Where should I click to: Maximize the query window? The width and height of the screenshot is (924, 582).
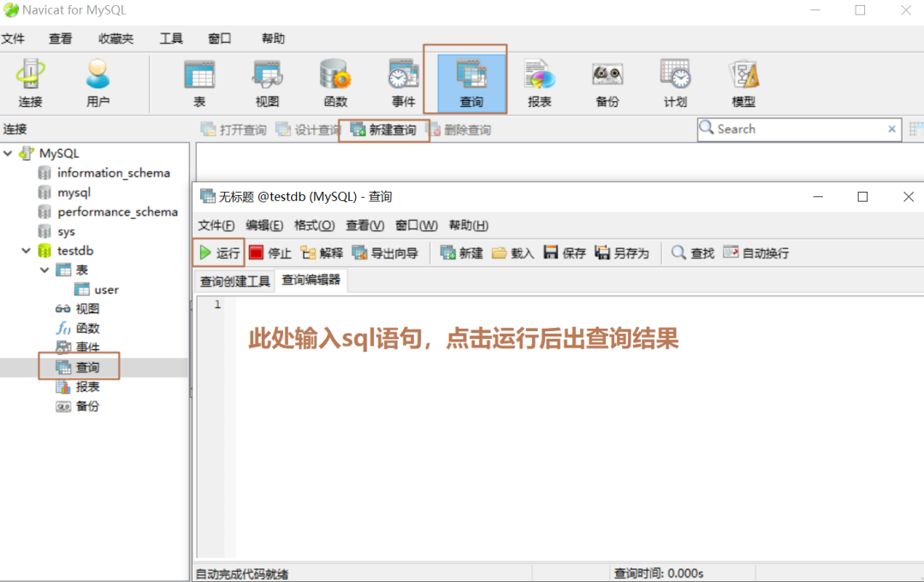[x=862, y=197]
